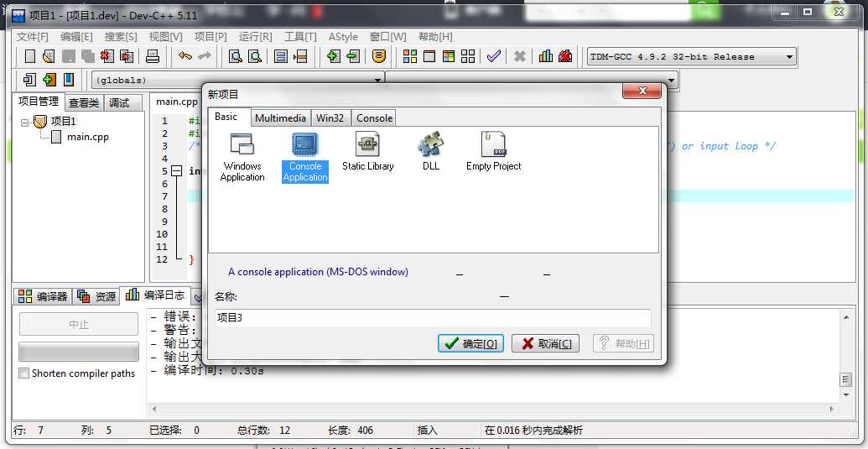Select the Static Library project icon
This screenshot has height=449, width=868.
click(367, 152)
